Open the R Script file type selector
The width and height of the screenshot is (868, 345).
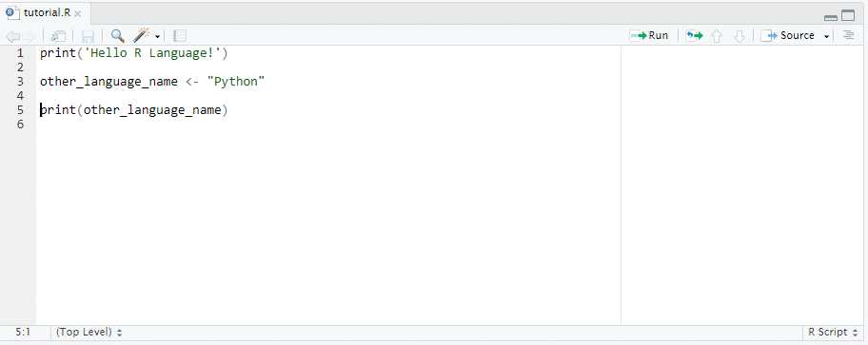coord(832,333)
